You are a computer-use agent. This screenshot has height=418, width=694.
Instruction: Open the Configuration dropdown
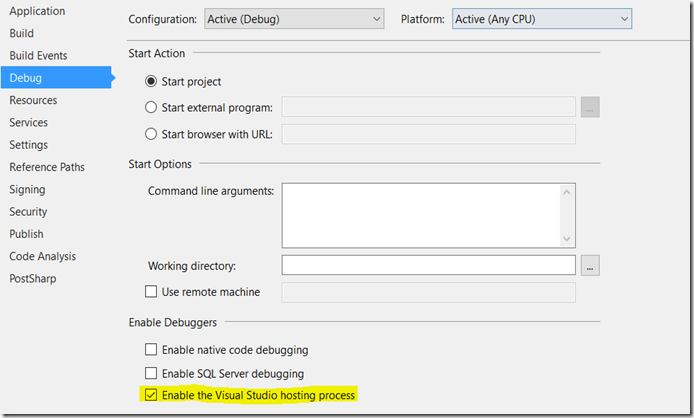(x=294, y=19)
